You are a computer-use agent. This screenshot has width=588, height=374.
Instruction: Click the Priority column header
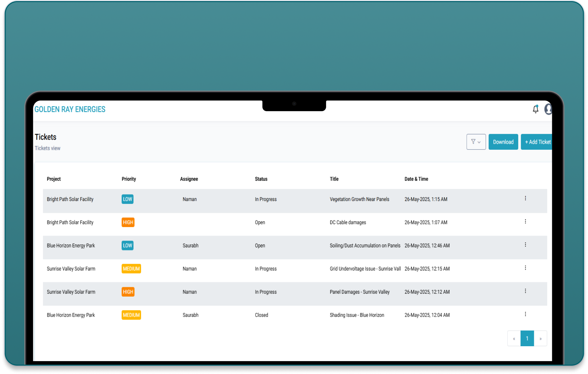coord(129,179)
